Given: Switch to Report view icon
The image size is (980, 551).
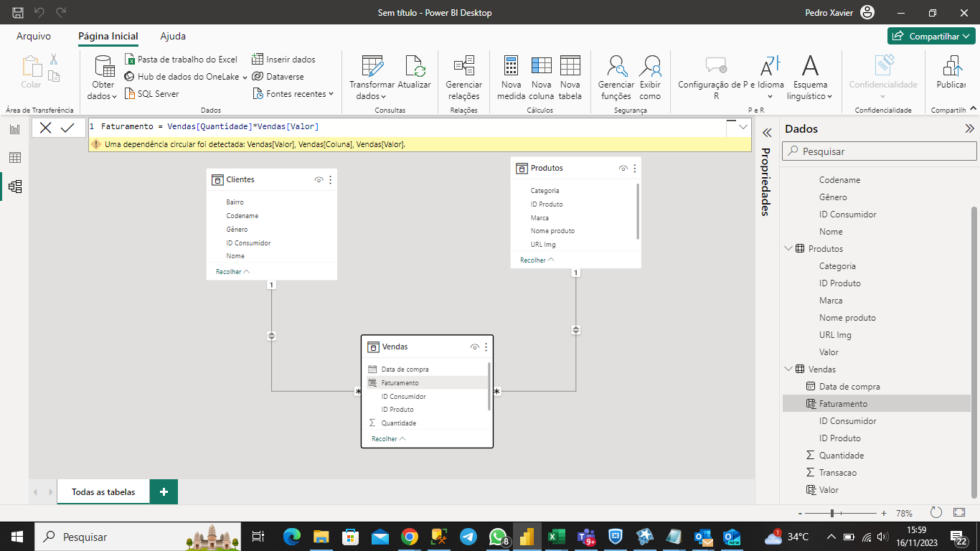Looking at the screenshot, I should coord(14,129).
